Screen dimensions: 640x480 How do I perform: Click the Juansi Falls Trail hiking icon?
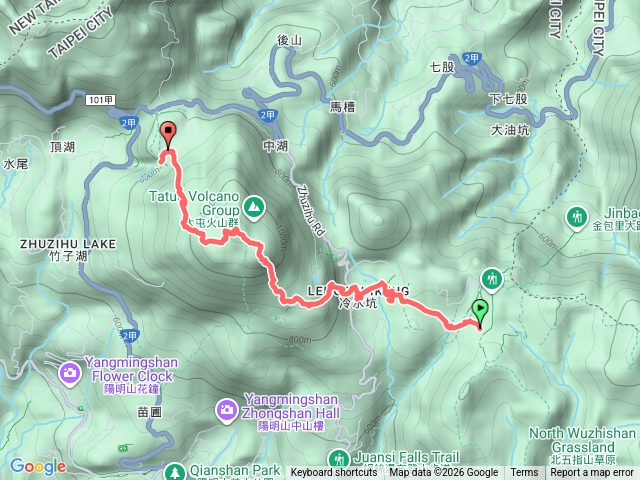click(338, 460)
